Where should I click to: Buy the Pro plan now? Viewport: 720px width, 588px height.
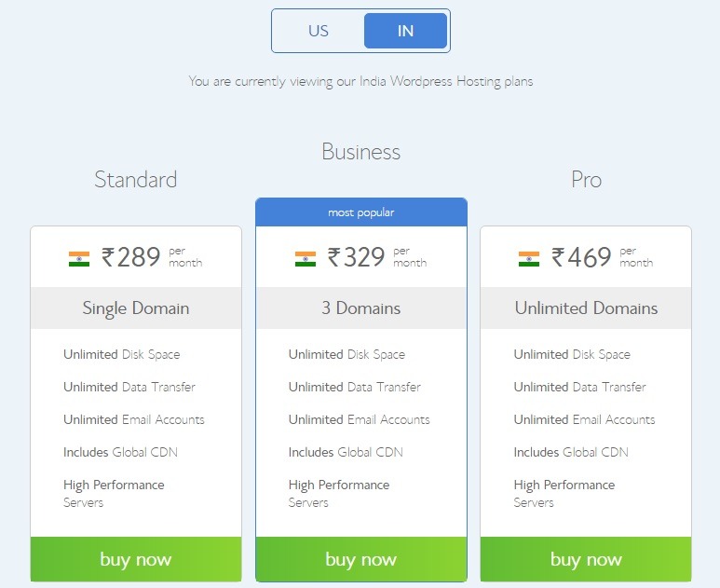point(586,559)
